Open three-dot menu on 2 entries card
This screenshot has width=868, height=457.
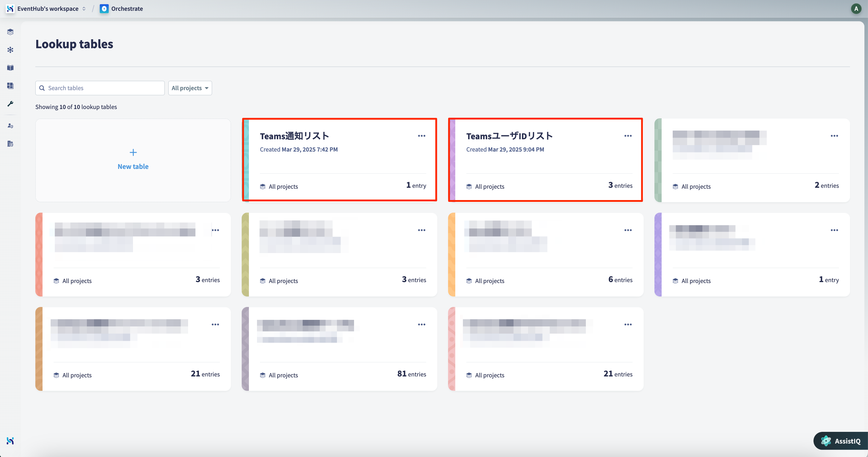point(834,136)
